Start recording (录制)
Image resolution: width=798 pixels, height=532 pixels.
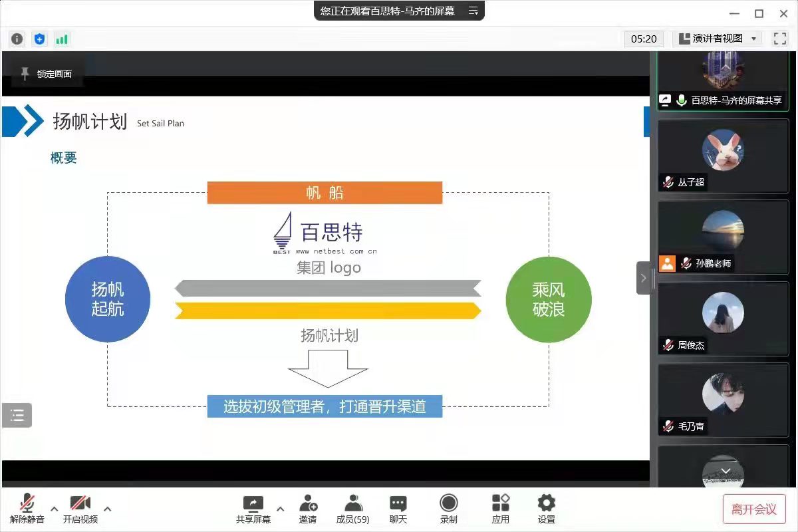coord(449,509)
